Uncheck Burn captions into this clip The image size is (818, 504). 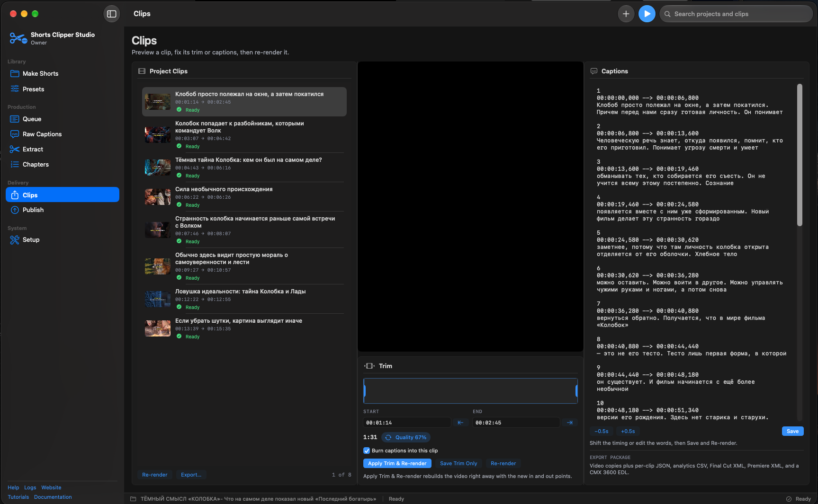coord(367,451)
